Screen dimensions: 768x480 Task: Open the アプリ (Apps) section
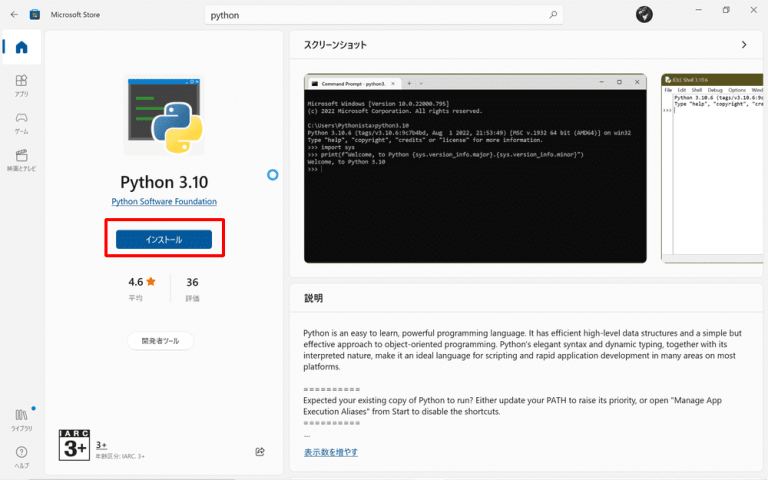pyautogui.click(x=21, y=85)
